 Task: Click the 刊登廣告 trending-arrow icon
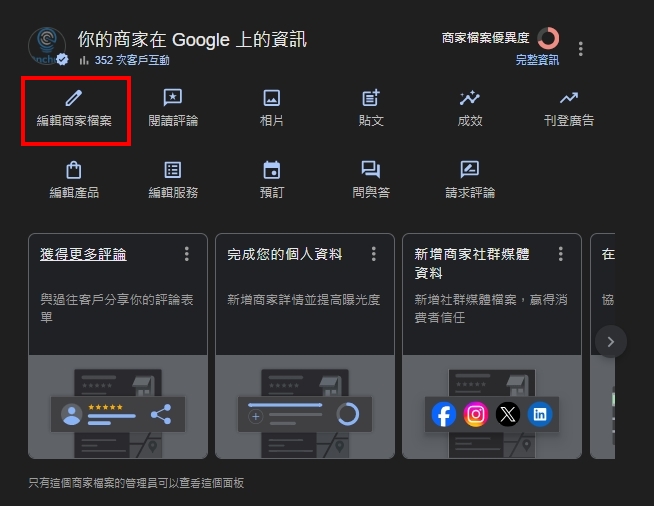[569, 98]
